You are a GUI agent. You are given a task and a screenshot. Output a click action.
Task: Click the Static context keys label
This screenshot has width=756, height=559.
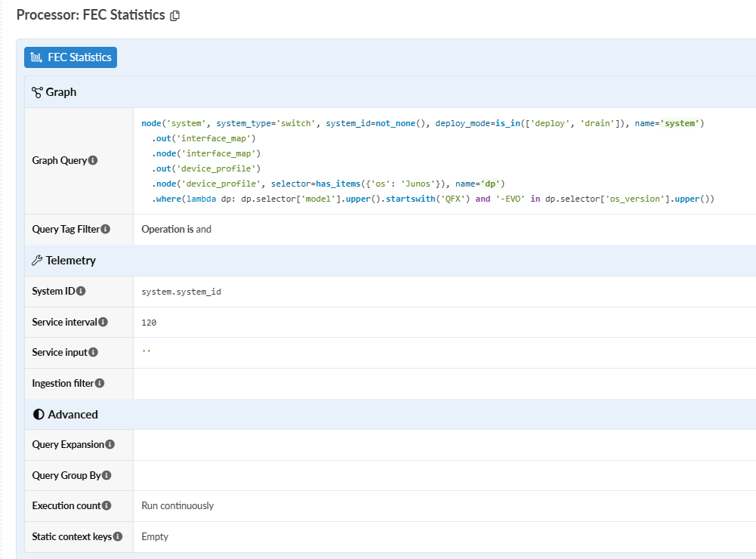(72, 536)
